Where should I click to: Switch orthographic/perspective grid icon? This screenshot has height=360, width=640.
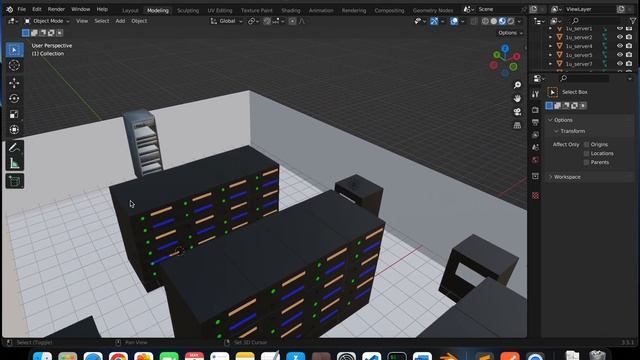(517, 125)
